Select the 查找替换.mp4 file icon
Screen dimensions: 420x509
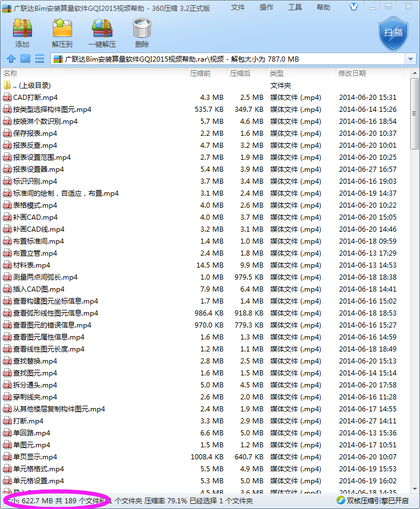[x=7, y=361]
